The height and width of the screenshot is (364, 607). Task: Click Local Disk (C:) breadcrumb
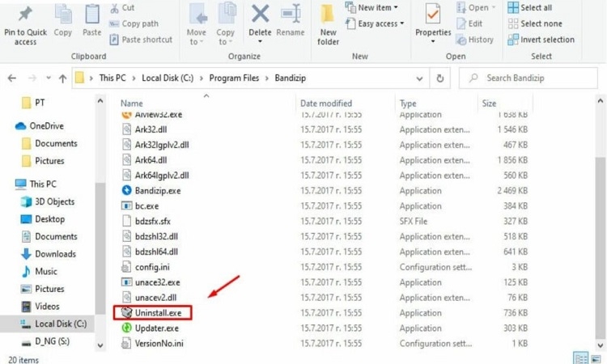[x=168, y=78]
